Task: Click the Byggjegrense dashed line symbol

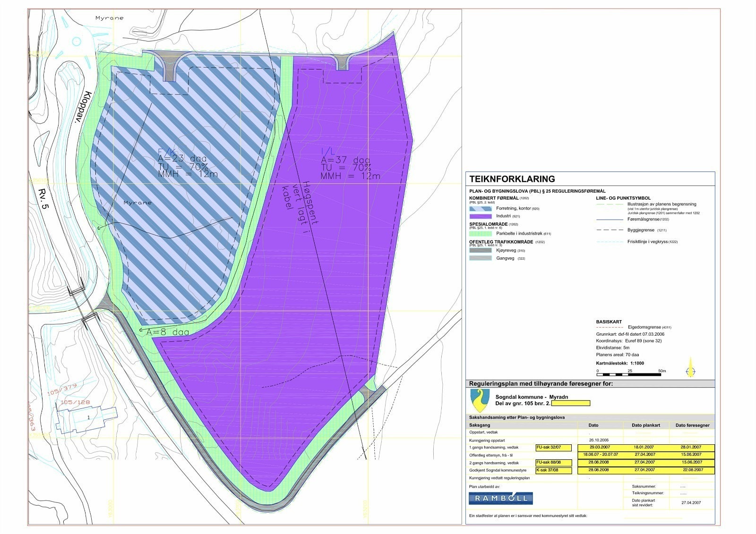Action: click(610, 230)
